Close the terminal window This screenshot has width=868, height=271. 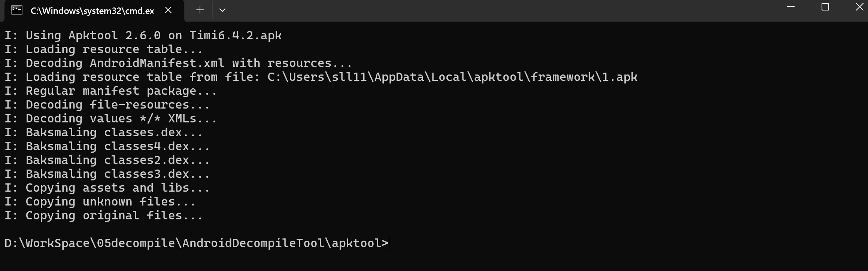pyautogui.click(x=860, y=7)
